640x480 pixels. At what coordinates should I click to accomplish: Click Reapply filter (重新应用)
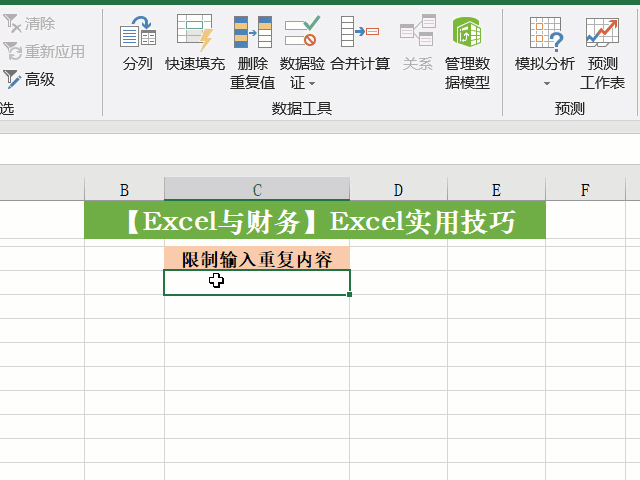click(x=44, y=51)
